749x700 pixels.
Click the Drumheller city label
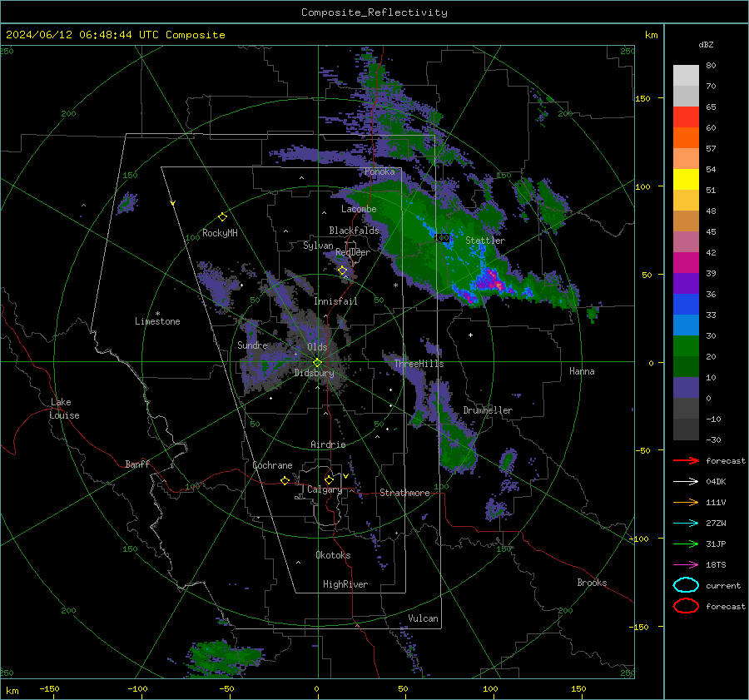488,410
